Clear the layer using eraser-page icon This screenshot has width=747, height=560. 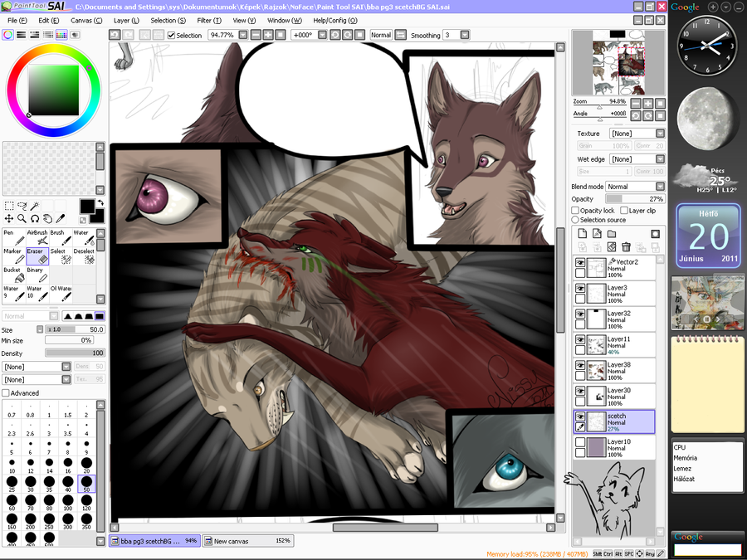tap(612, 246)
